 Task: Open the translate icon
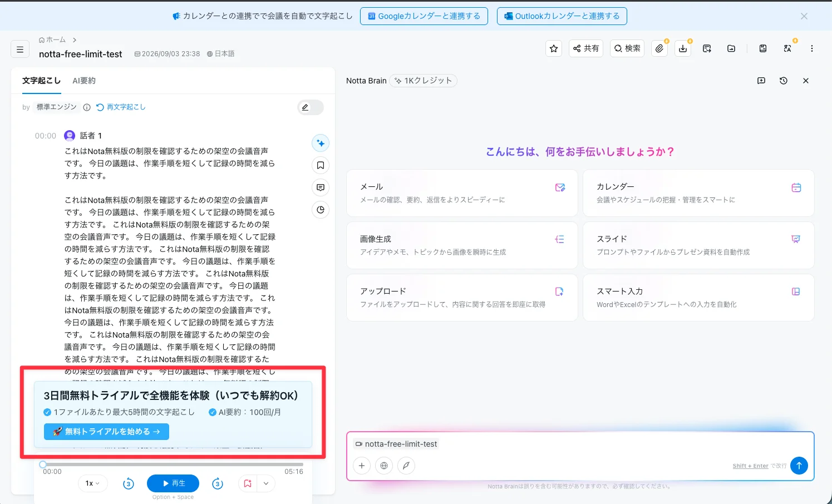[787, 48]
